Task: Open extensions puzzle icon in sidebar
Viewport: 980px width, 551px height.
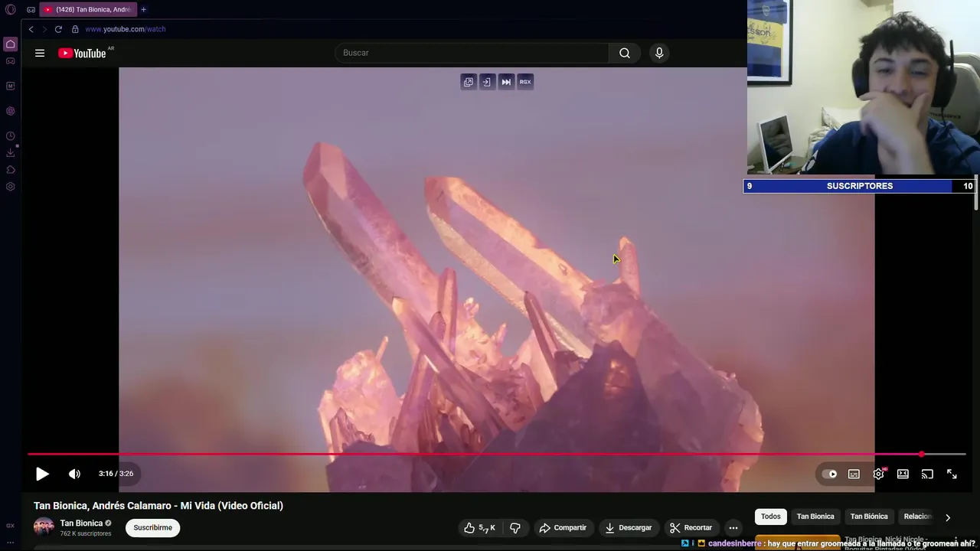Action: pos(10,170)
